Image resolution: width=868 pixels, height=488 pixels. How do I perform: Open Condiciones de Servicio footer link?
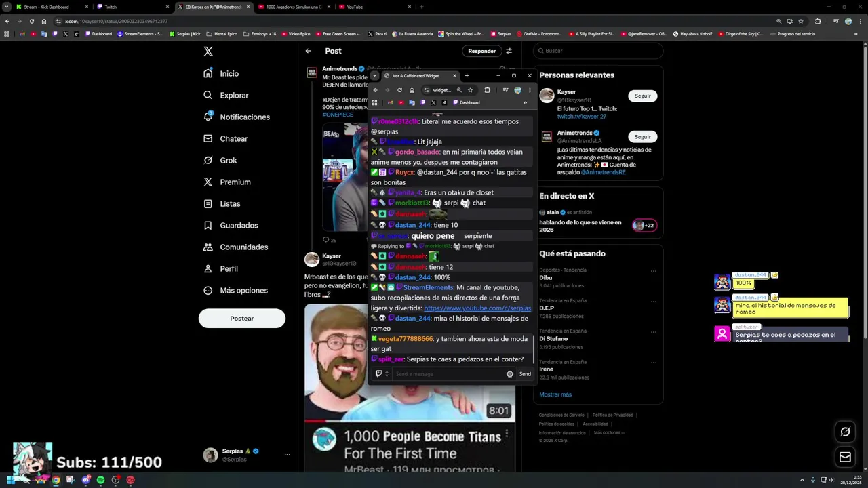click(561, 415)
